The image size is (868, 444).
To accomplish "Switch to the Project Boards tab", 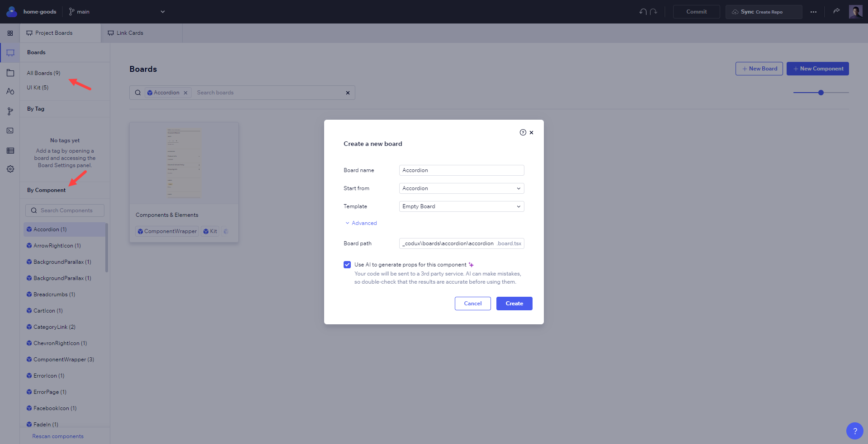I will [60, 33].
